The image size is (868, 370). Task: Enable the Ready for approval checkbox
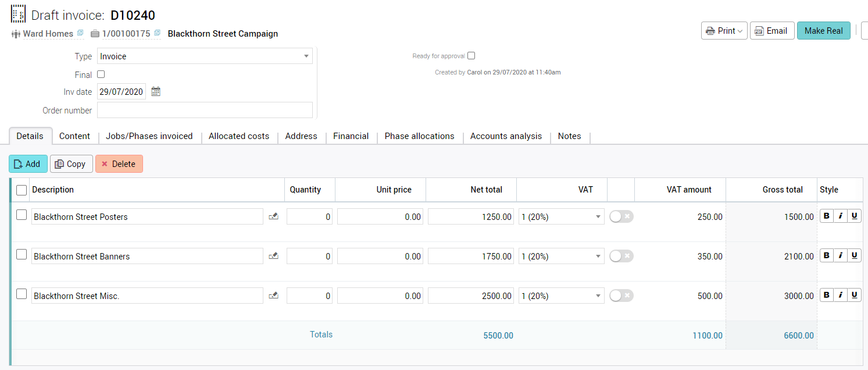click(471, 56)
